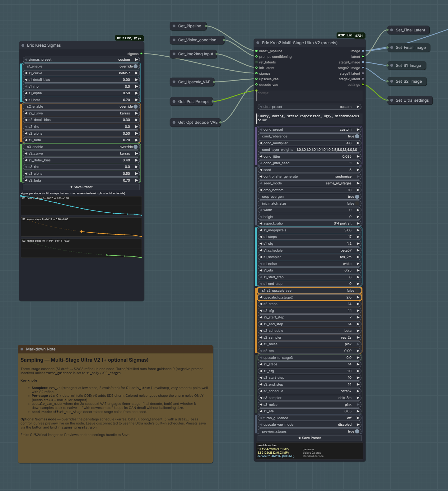Toggle cond_rebalance switch
448x491 pixels.
point(357,136)
